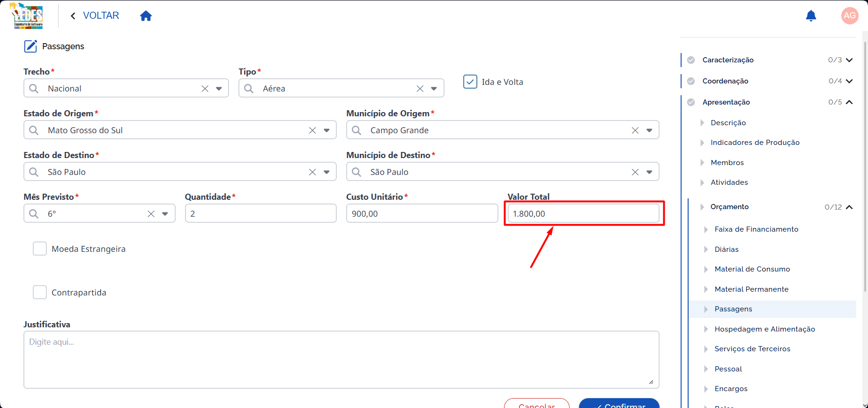Clear the Estado de Destino selection
This screenshot has height=408, width=868.
(312, 172)
